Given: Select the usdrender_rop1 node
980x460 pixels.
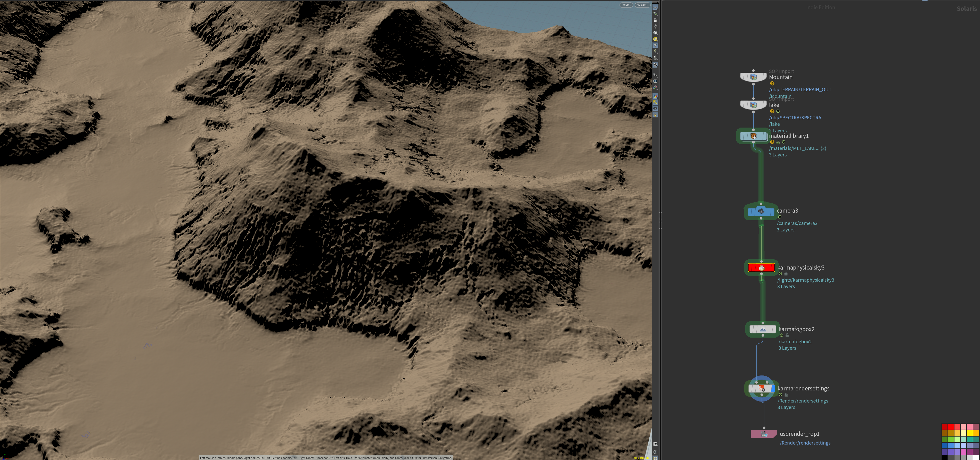Looking at the screenshot, I should (764, 434).
